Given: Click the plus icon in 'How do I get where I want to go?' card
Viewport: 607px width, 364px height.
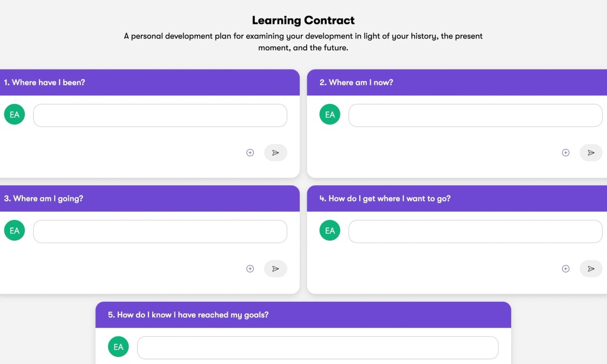Looking at the screenshot, I should click(x=566, y=269).
